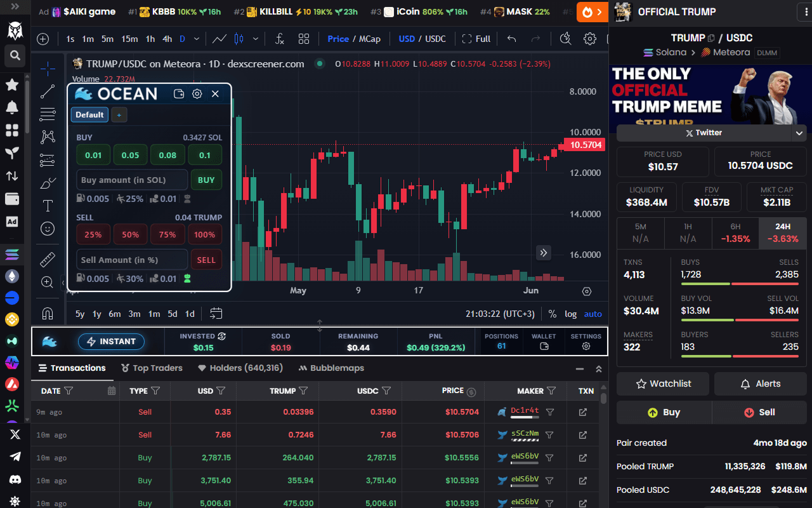Open the Discord icon in sidebar
The height and width of the screenshot is (508, 812).
point(15,479)
